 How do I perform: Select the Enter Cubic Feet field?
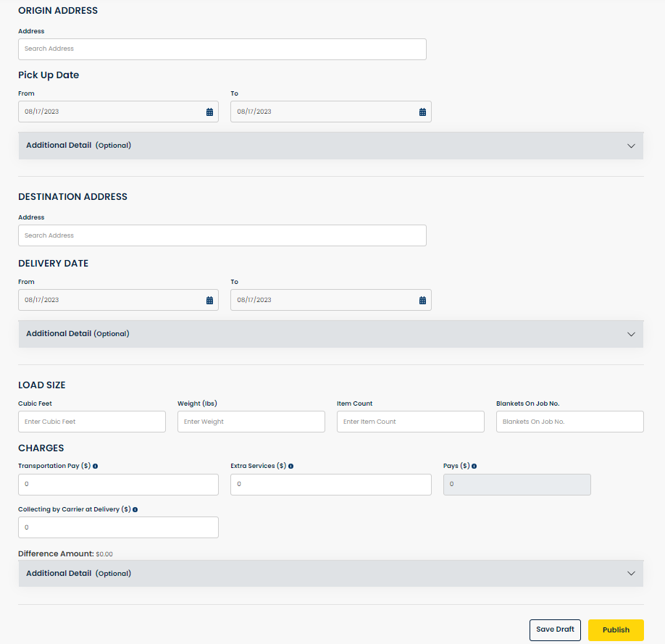tap(91, 421)
